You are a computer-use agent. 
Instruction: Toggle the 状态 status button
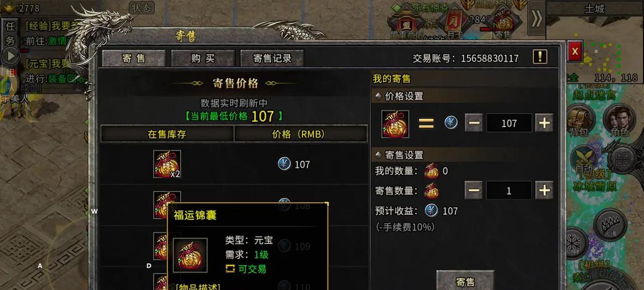tap(141, 8)
